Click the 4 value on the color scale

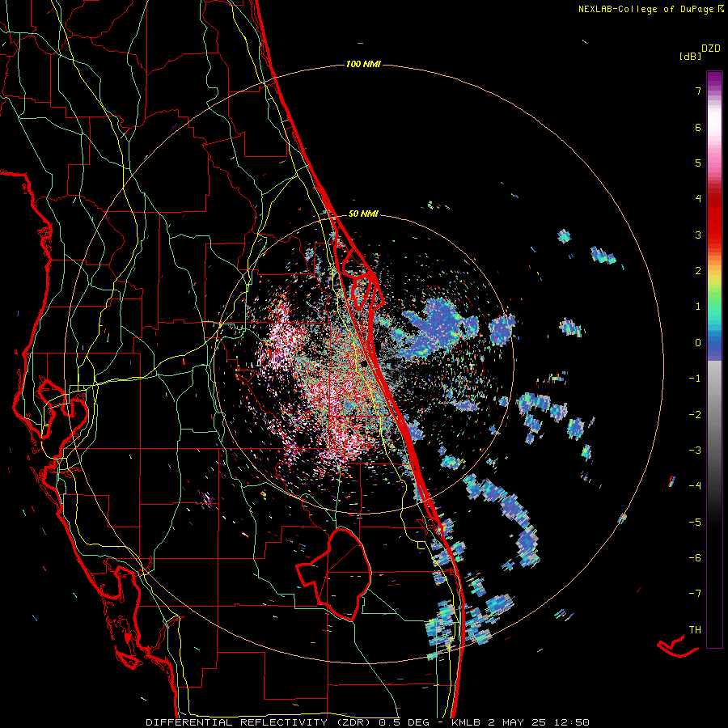click(698, 199)
